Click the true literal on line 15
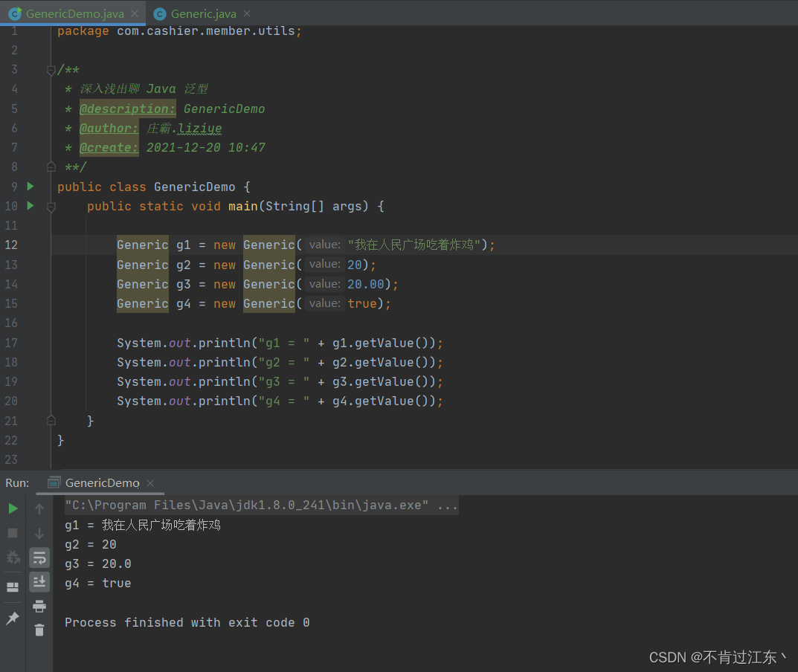 tap(362, 304)
